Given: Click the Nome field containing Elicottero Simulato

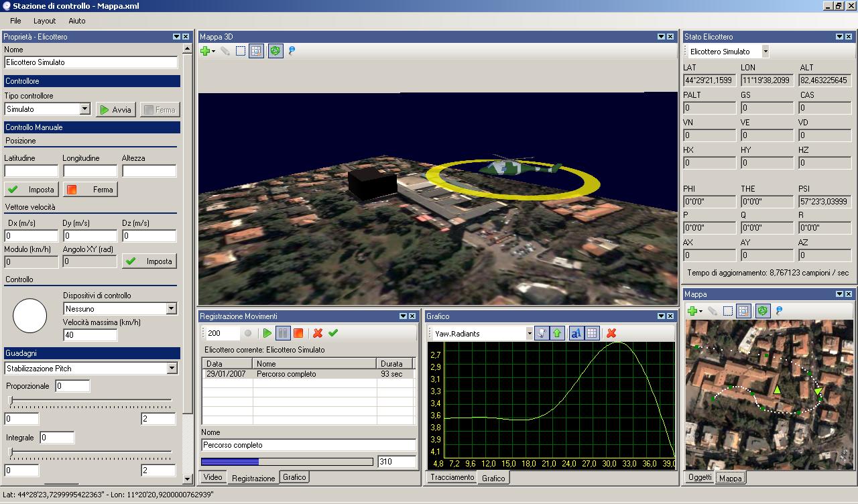Looking at the screenshot, I should [x=91, y=62].
